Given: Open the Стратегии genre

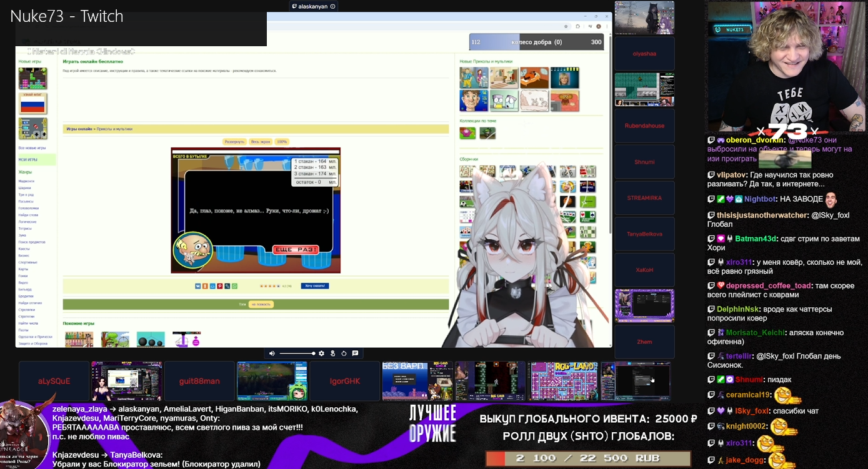Looking at the screenshot, I should 27,317.
